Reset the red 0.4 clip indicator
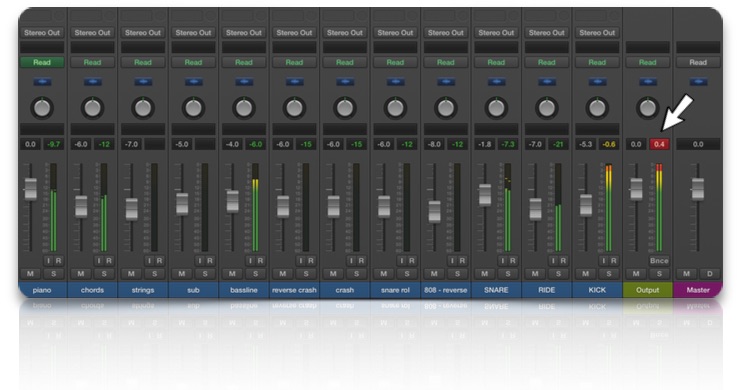Image resolution: width=738 pixels, height=390 pixels. [x=659, y=144]
